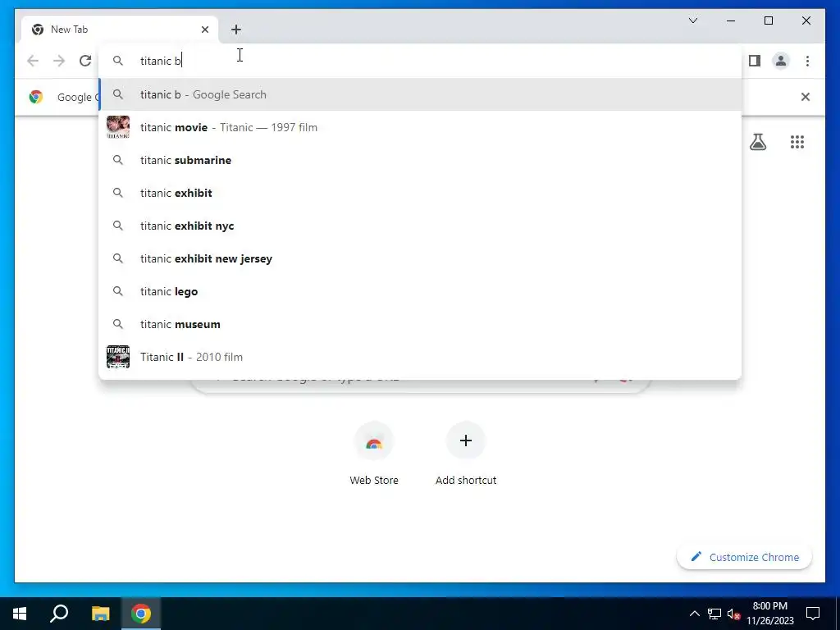Open the clock showing 8:00 PM
Screen dimensions: 840x630
(x=770, y=614)
